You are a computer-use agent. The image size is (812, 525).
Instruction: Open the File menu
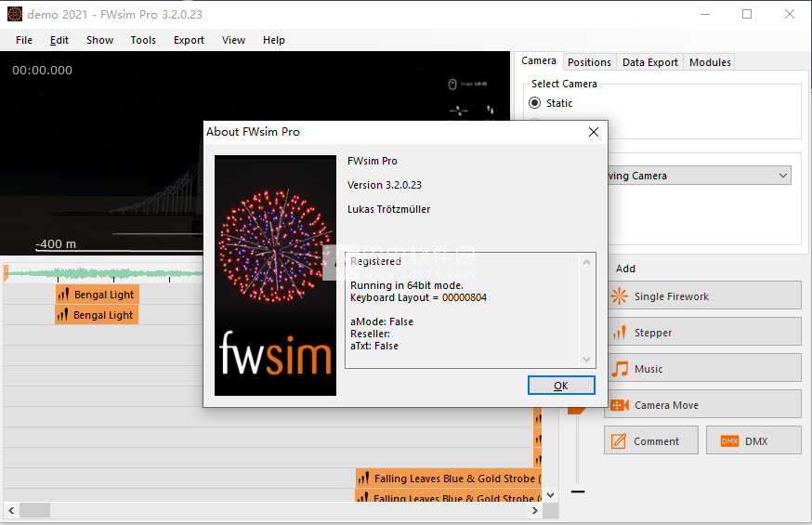pyautogui.click(x=24, y=40)
